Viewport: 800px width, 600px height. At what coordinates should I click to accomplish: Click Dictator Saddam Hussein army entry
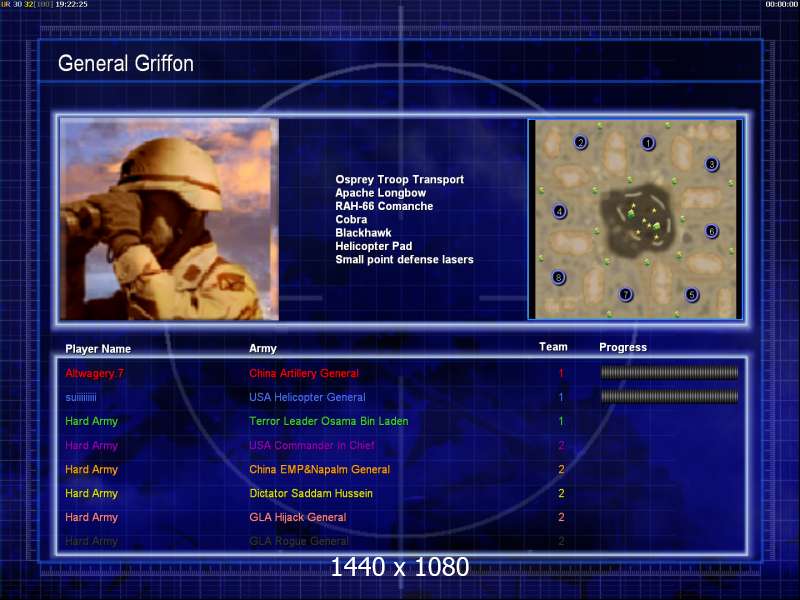pyautogui.click(x=311, y=493)
